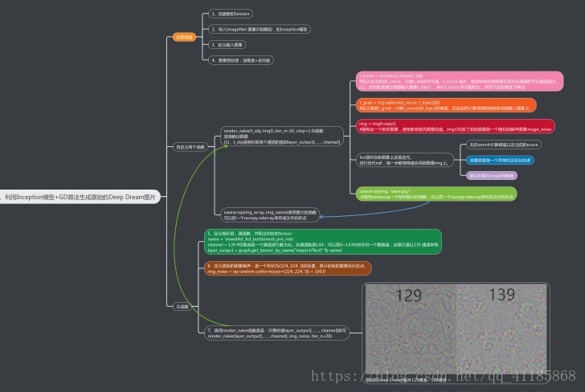Select the light green savearray naive.jpg node
585x392 pixels.
click(436, 194)
